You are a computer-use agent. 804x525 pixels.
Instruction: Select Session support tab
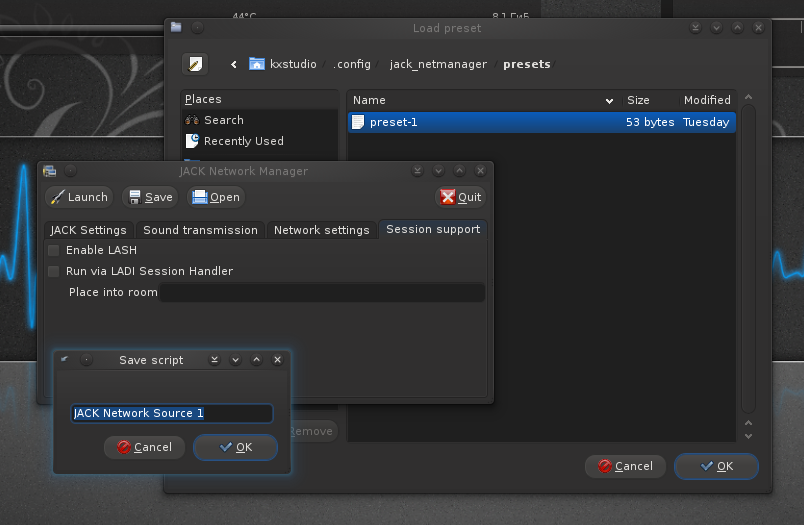point(433,229)
